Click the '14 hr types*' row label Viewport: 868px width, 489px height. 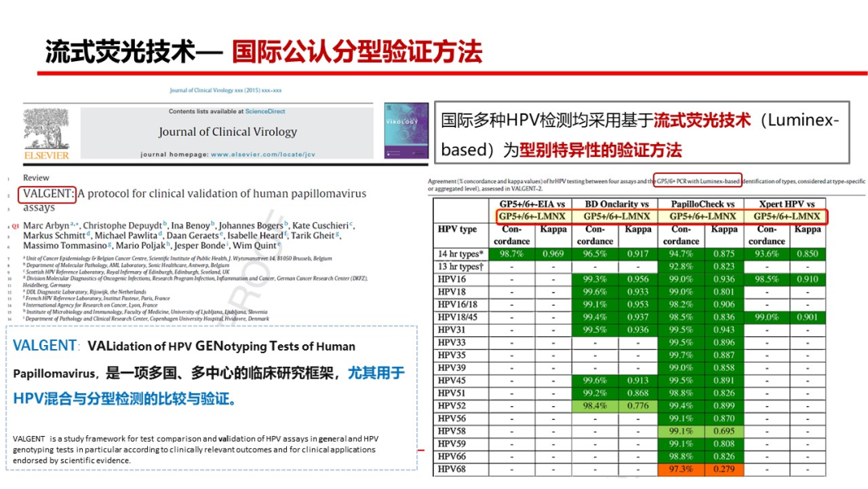click(x=461, y=253)
